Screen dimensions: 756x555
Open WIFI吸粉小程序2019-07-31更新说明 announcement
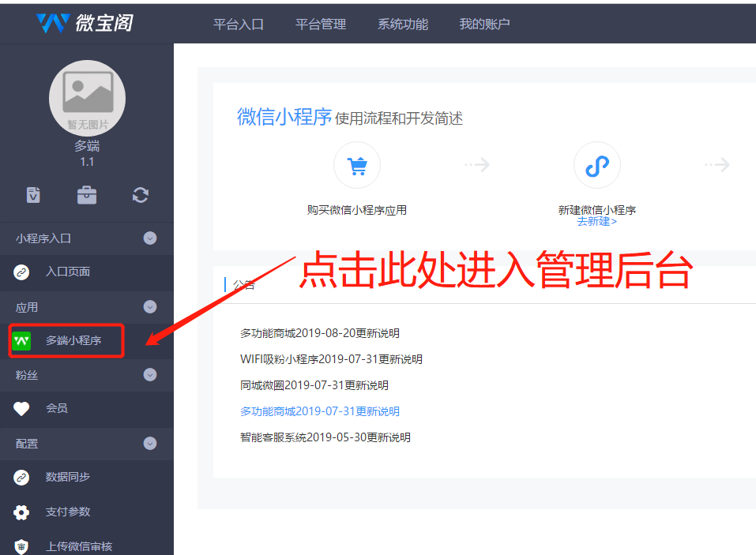pyautogui.click(x=331, y=359)
